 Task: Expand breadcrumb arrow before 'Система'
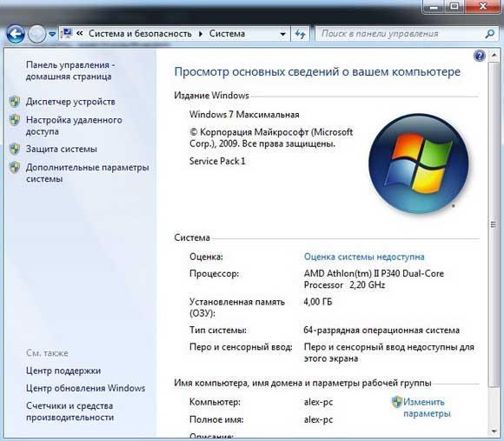pos(201,34)
